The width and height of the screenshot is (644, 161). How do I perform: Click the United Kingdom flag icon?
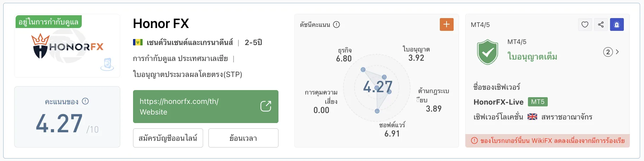[x=532, y=117]
